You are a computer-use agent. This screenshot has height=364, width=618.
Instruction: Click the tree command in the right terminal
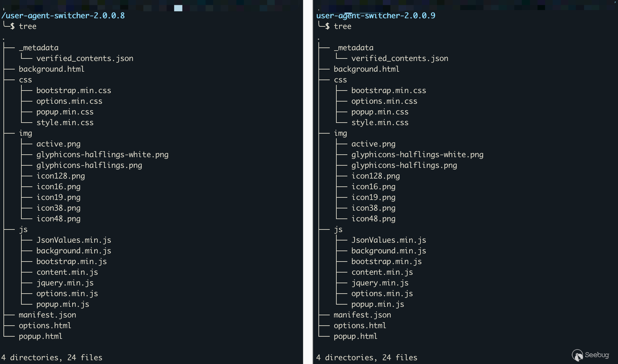[342, 26]
